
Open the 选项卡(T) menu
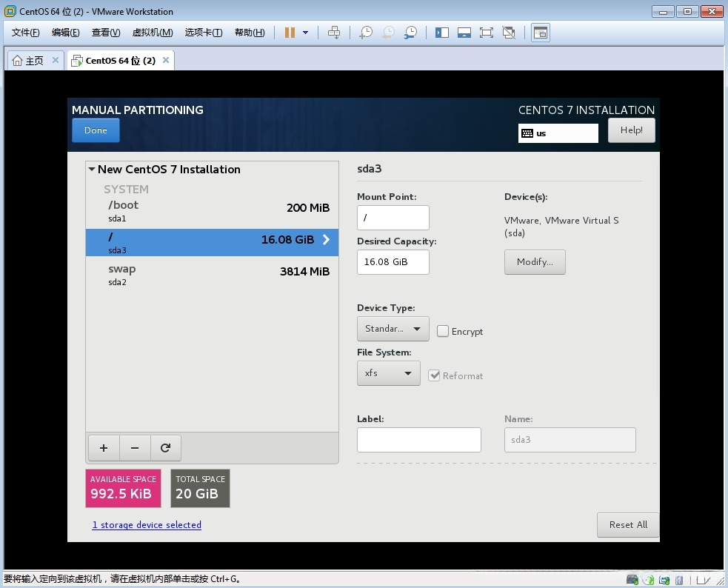pos(204,33)
